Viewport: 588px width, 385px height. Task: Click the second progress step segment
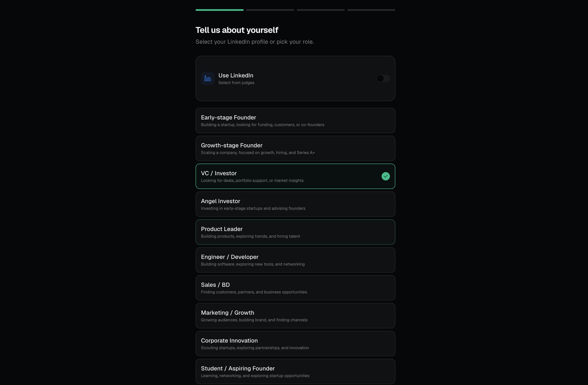pos(270,10)
